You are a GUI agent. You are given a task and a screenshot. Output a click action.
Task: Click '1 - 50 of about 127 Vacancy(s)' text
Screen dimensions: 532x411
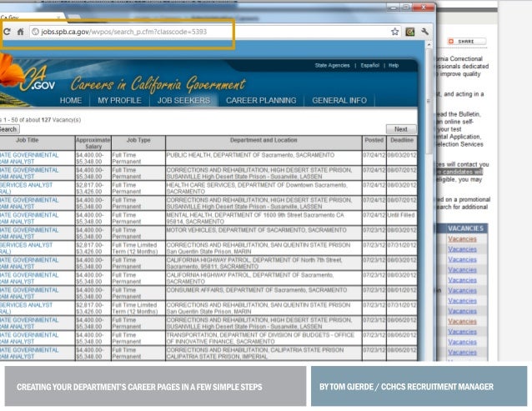pos(42,120)
